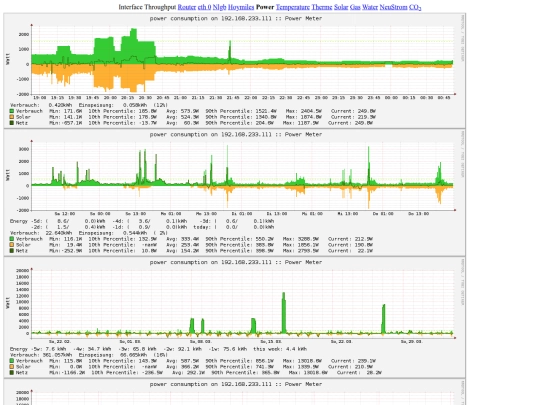The height and width of the screenshot is (405, 540).
Task: Click dark green Netz swatch in Max 1187.5W row
Action: tap(12, 123)
